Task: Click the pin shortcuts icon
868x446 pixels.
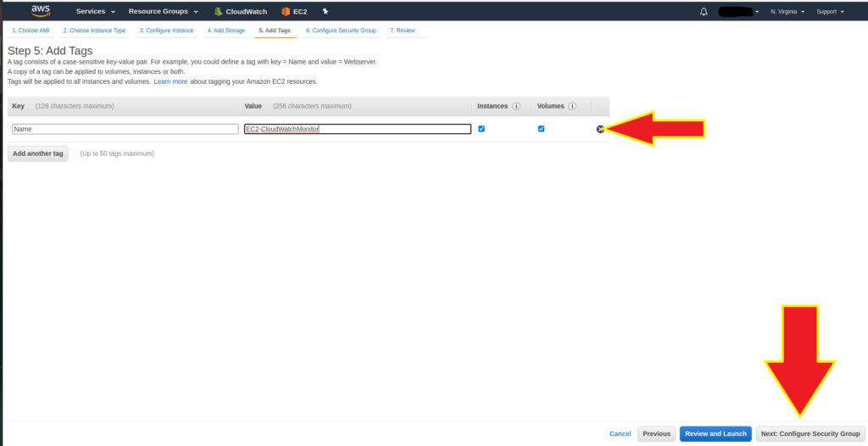Action: click(325, 12)
